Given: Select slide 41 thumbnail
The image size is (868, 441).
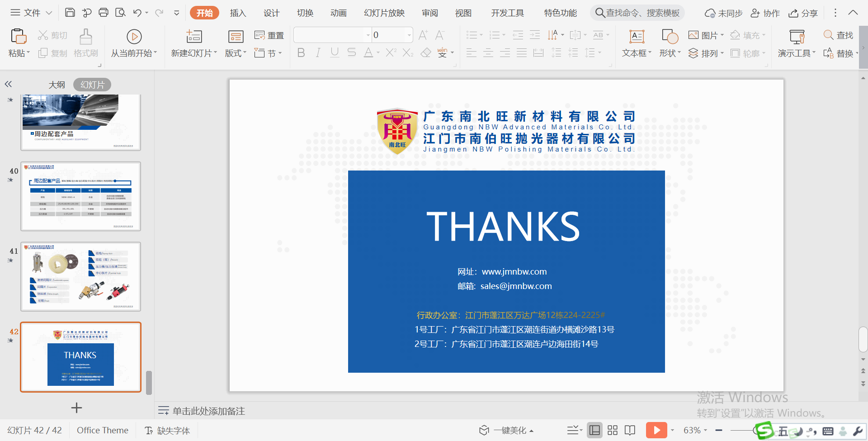Looking at the screenshot, I should point(80,276).
